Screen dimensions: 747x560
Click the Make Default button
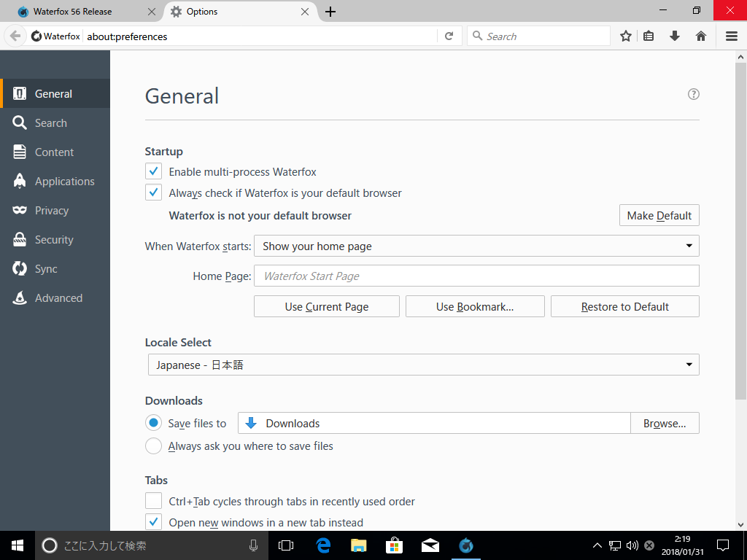tap(659, 215)
